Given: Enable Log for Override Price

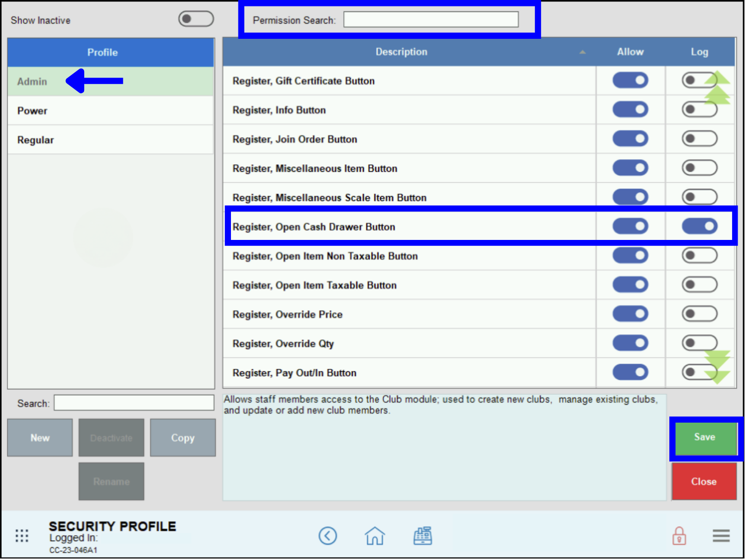Looking at the screenshot, I should 699,314.
